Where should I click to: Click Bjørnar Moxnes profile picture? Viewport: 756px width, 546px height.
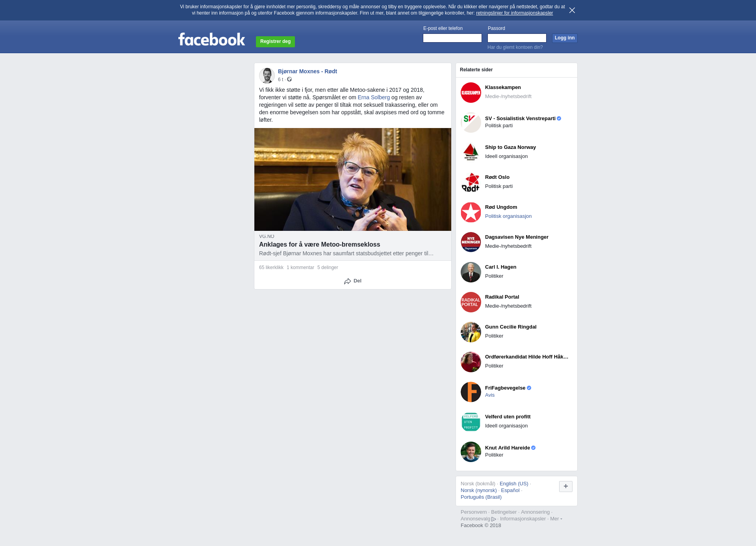click(267, 76)
